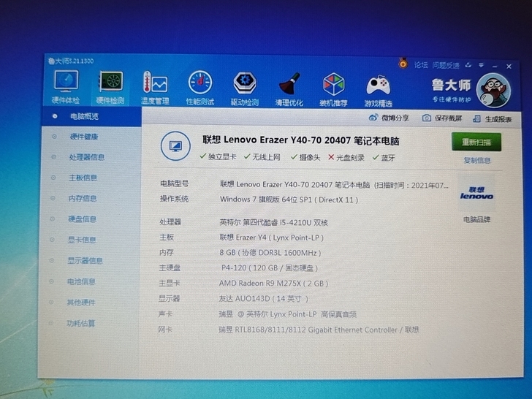The width and height of the screenshot is (532, 399).
Task: Click the computer overview monitor icon
Action: (175, 146)
